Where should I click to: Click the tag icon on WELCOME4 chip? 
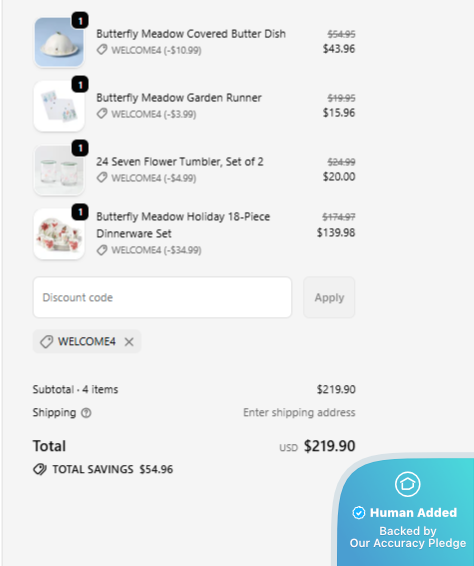[x=47, y=341]
